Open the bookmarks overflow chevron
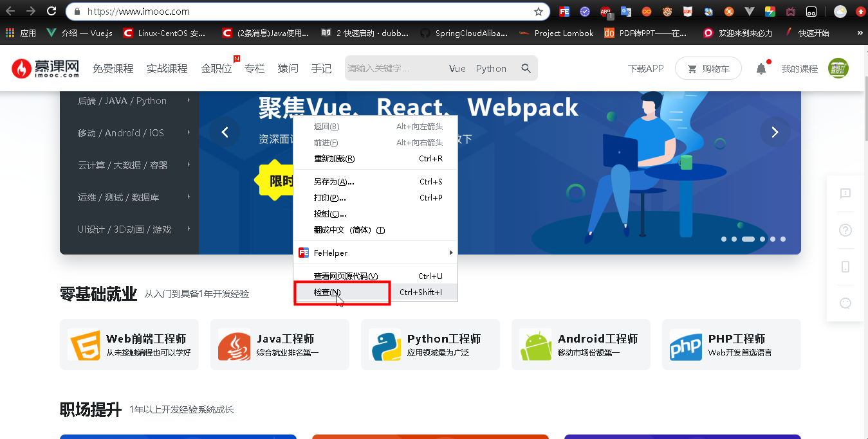This screenshot has width=868, height=439. pos(861,33)
